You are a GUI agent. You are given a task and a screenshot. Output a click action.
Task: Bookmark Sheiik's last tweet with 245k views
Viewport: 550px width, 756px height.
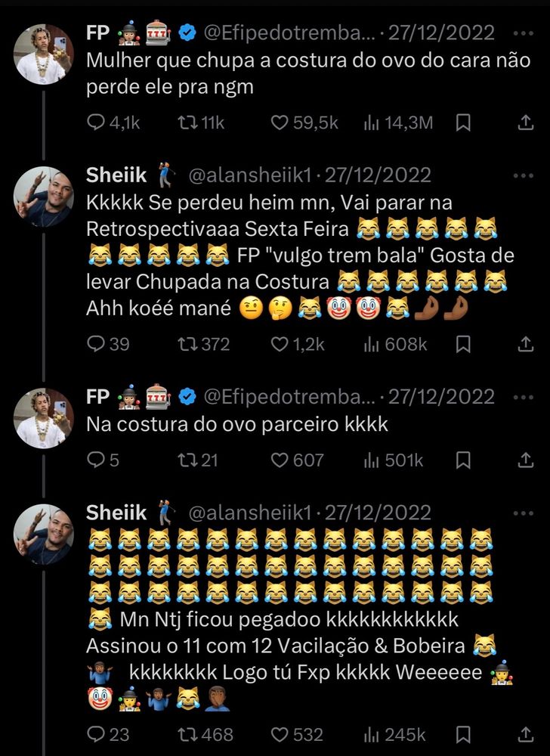pyautogui.click(x=463, y=734)
